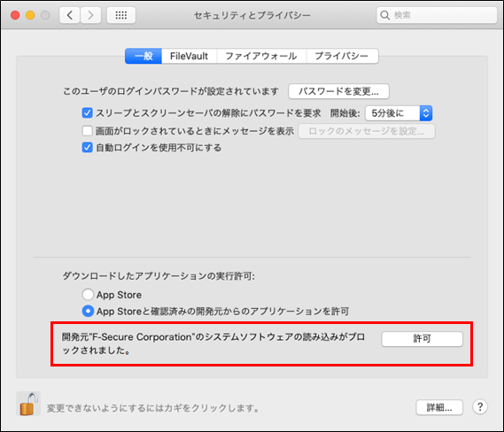
Task: Click the forward arrow navigation button
Action: coord(90,15)
